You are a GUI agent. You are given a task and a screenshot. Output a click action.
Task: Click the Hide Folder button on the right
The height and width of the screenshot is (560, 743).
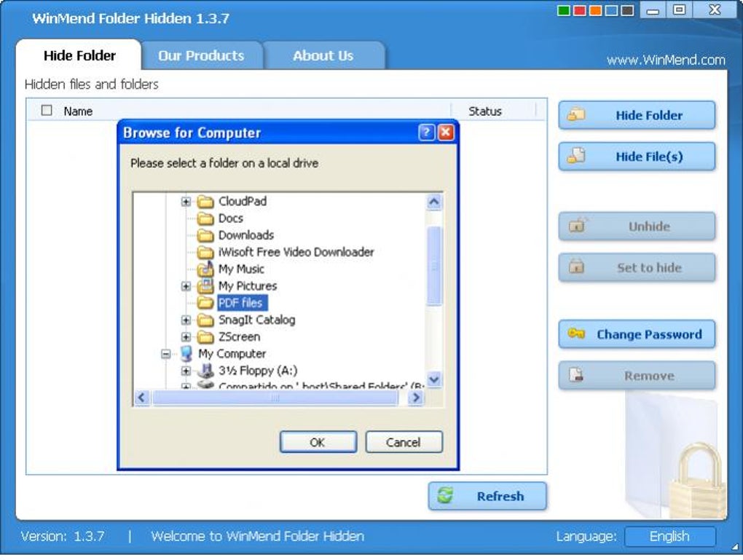click(637, 115)
